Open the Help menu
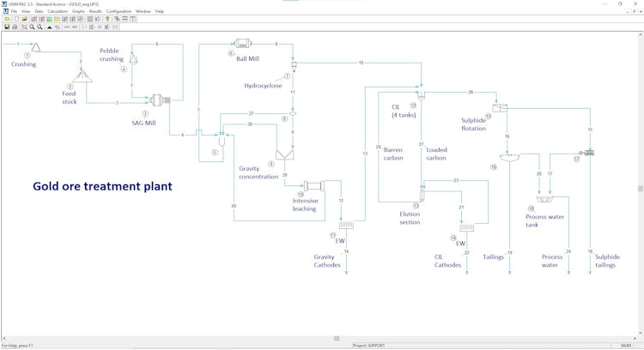 [160, 11]
